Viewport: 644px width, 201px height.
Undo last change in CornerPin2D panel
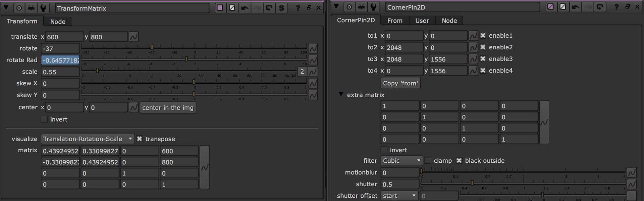(x=575, y=7)
